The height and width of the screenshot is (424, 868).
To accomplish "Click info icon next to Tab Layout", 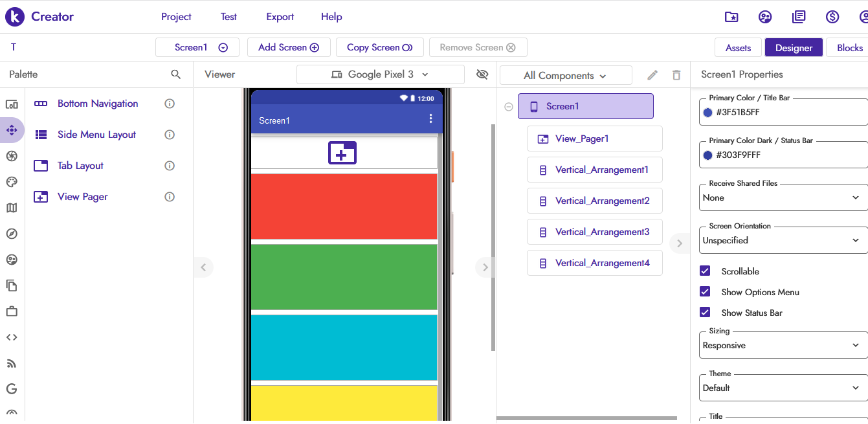I will click(x=170, y=166).
